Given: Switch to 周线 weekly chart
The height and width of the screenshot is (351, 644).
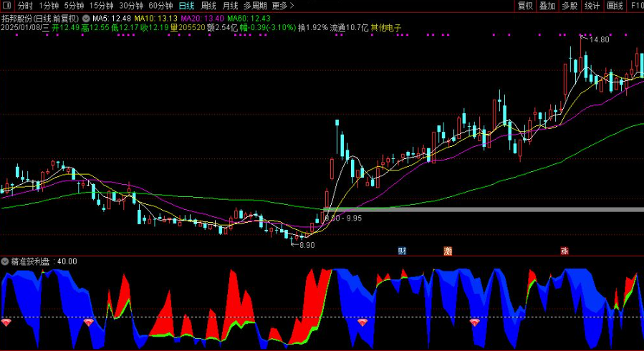Looking at the screenshot, I should click(x=208, y=6).
